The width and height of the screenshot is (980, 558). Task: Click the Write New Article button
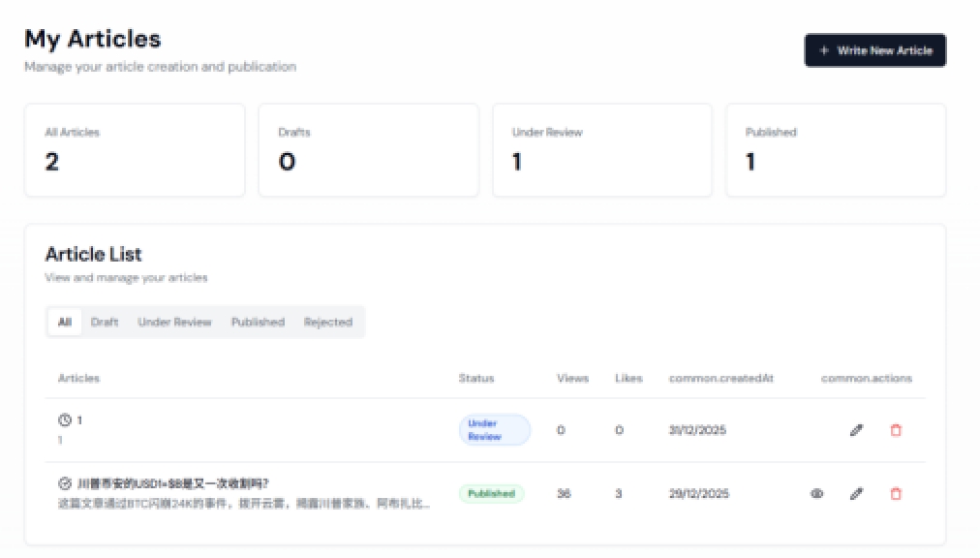[874, 50]
